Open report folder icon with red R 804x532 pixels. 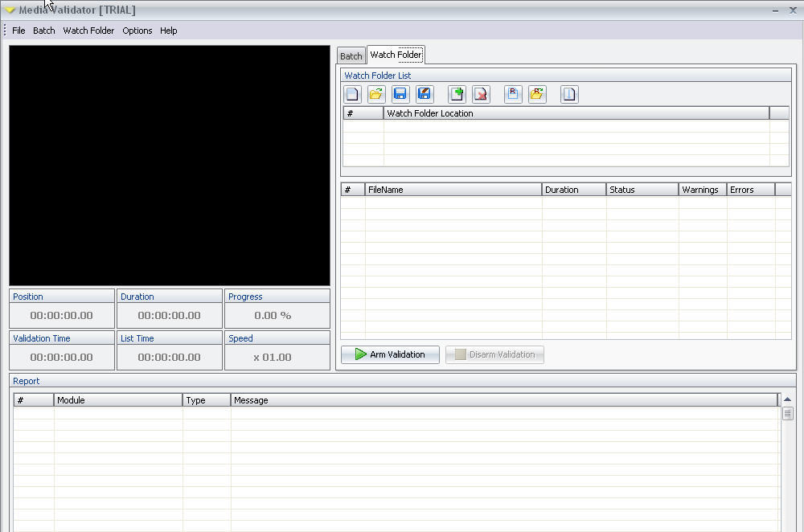[x=537, y=94]
